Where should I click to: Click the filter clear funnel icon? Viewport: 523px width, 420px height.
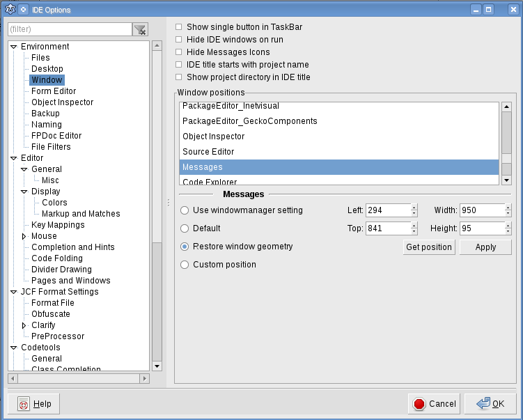pos(141,29)
